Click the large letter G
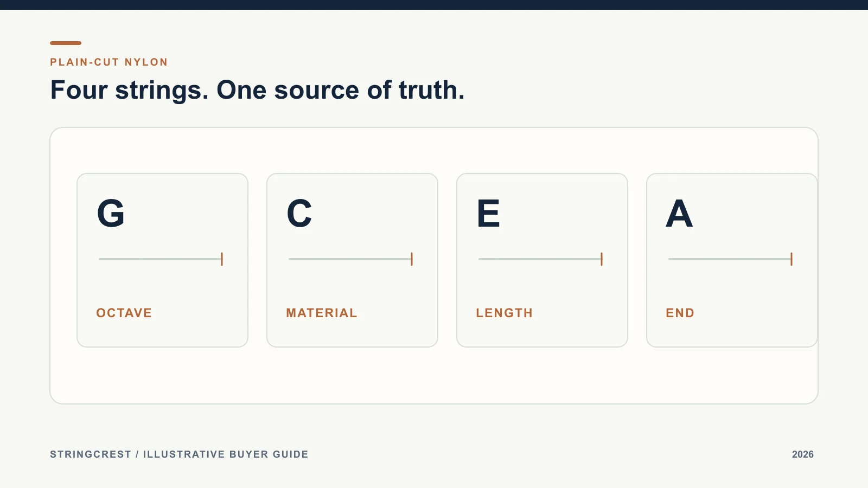 (x=111, y=213)
